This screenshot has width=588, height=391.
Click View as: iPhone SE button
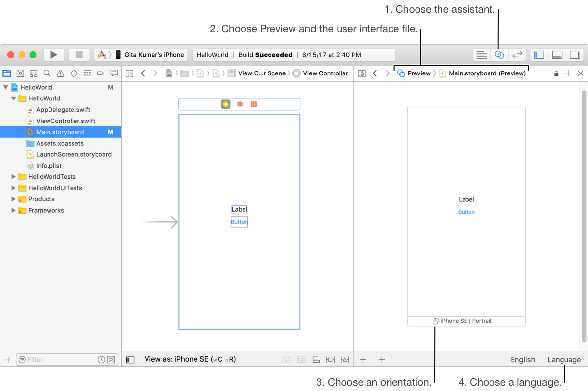click(x=190, y=360)
